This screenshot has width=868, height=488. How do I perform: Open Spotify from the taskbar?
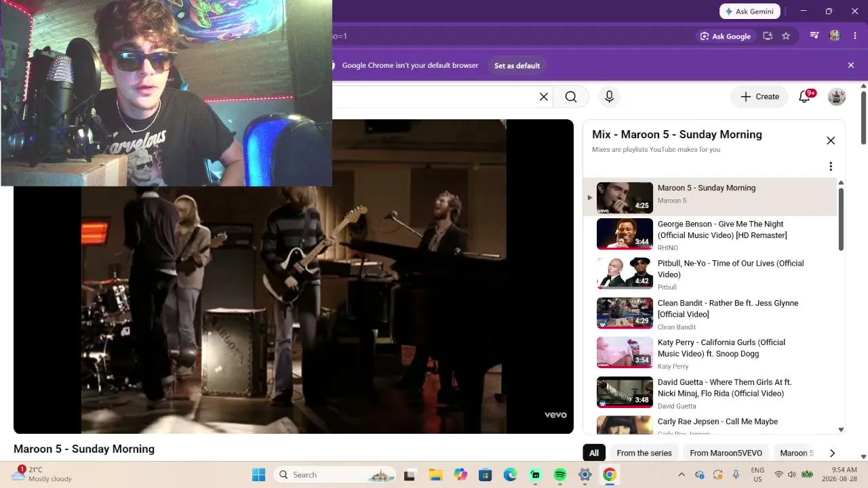click(x=560, y=475)
